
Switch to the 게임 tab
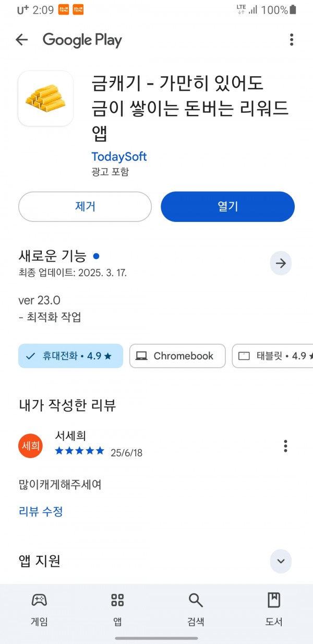point(39,609)
